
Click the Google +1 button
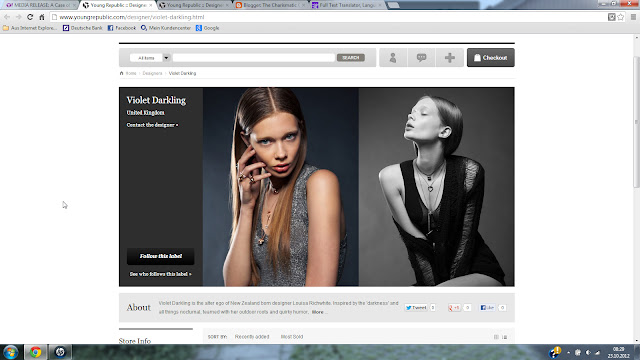click(x=454, y=308)
